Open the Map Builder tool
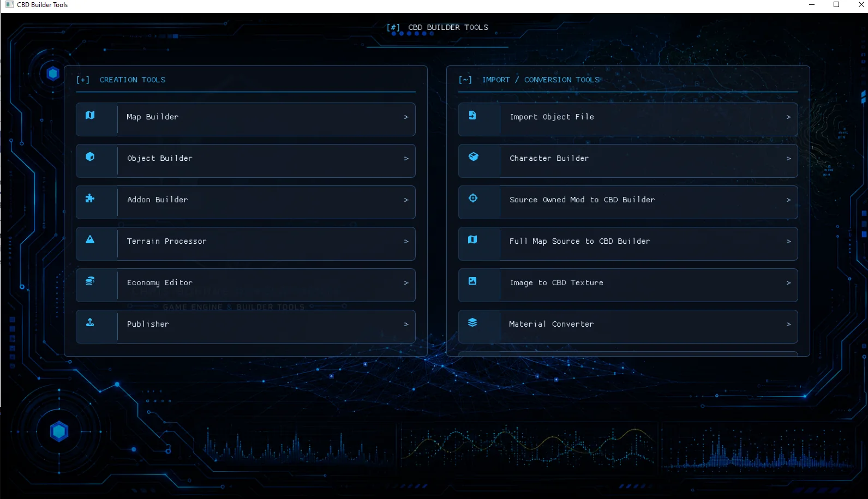 point(246,119)
